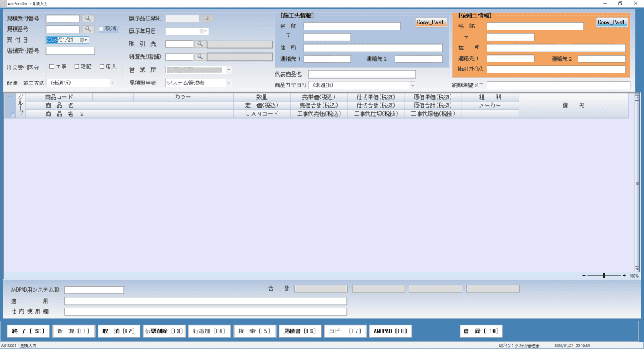
Task: Click search icon next to 見積受付番号 field
Action: coord(88,19)
